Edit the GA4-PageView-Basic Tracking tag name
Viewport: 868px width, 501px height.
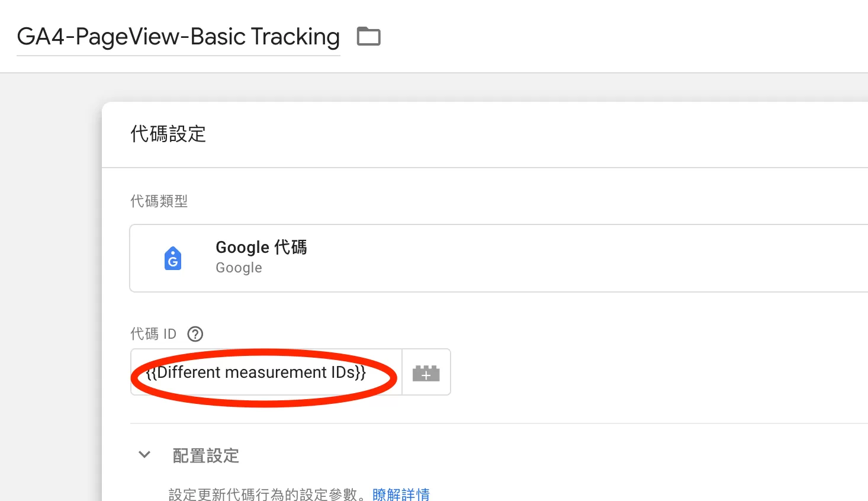(178, 37)
